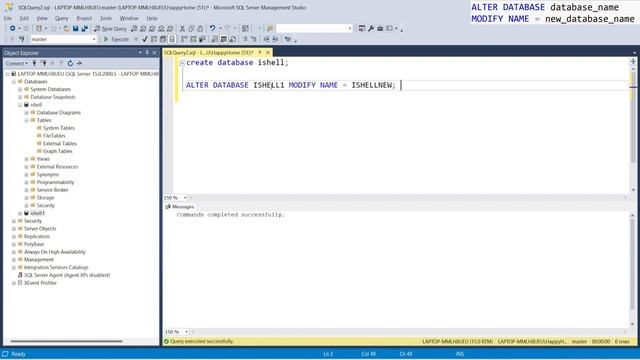Click the Database Engine Query icon after New Query
Viewport: 640px width, 360px height.
134,29
